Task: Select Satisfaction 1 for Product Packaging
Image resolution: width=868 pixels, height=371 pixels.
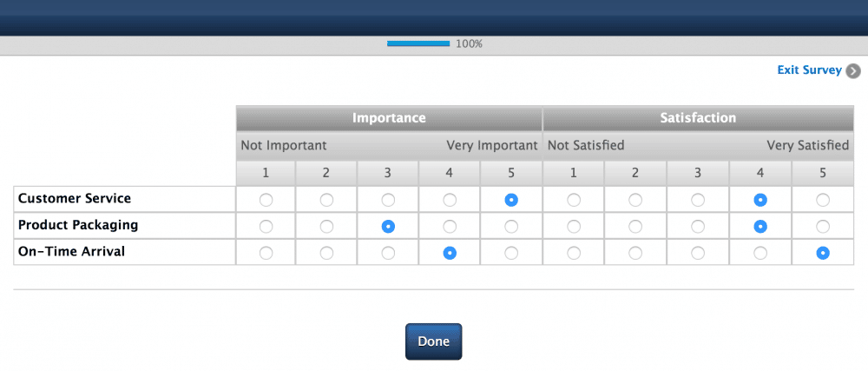Action: click(574, 226)
